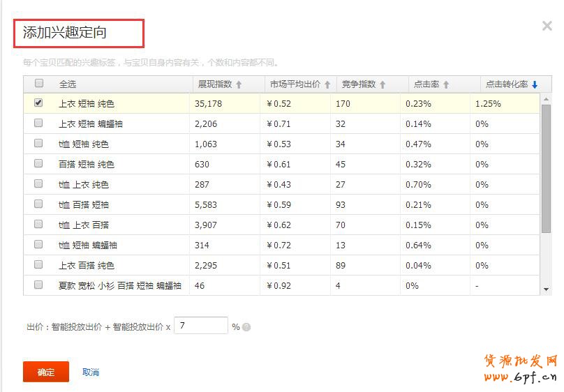Click the help question mark icon after %
The width and height of the screenshot is (564, 392).
coord(246,327)
